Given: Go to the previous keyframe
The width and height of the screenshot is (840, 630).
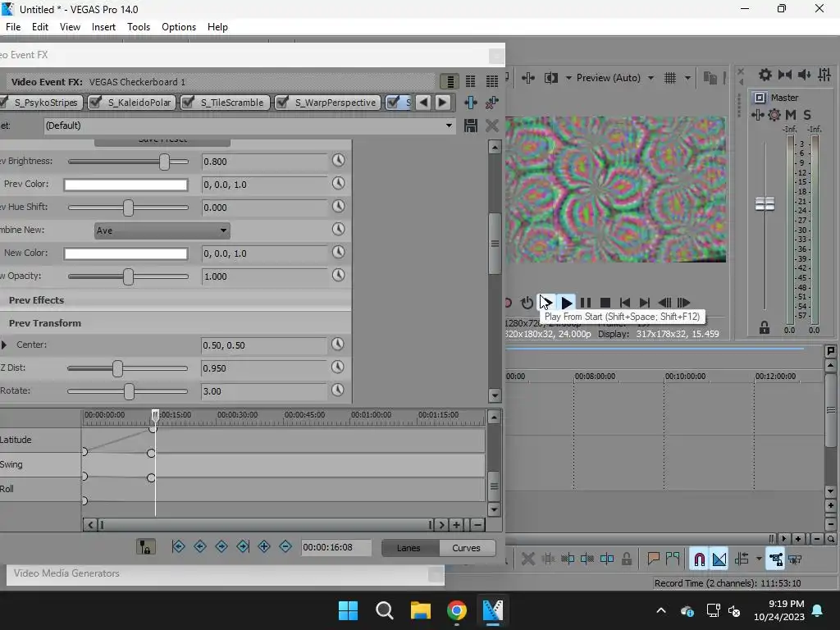Looking at the screenshot, I should coord(200,546).
